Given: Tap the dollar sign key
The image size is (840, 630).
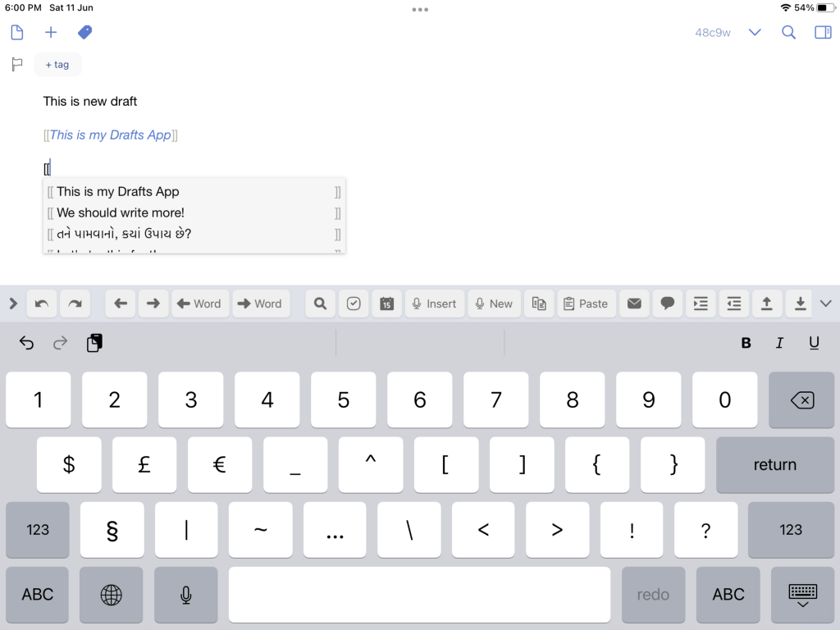Looking at the screenshot, I should (x=69, y=465).
